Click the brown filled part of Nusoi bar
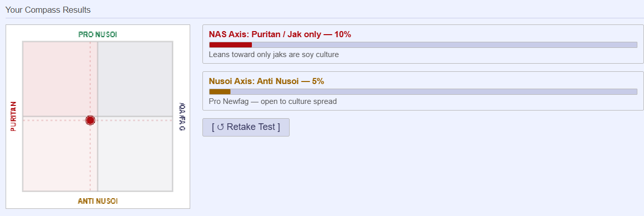Image resolution: width=644 pixels, height=216 pixels. tap(220, 92)
